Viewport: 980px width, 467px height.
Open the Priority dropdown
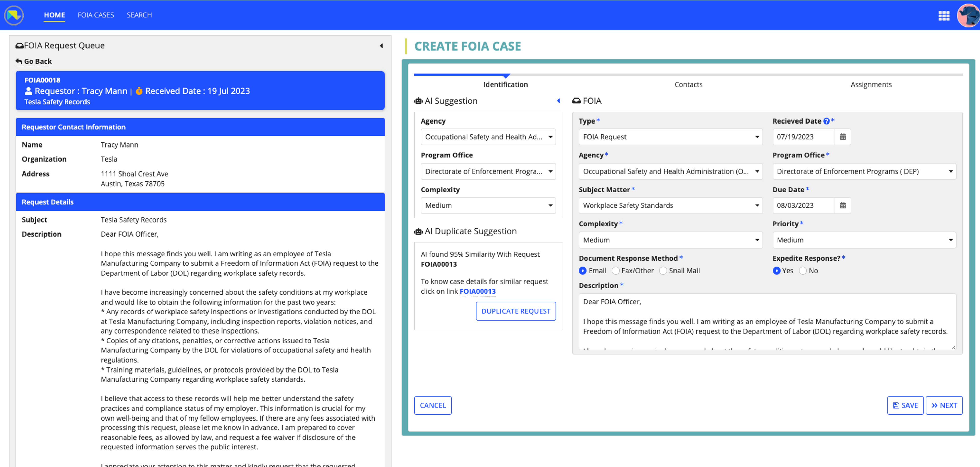[864, 240]
